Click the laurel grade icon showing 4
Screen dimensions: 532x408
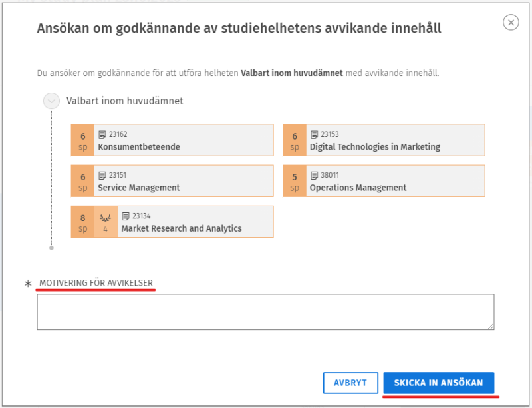(105, 222)
